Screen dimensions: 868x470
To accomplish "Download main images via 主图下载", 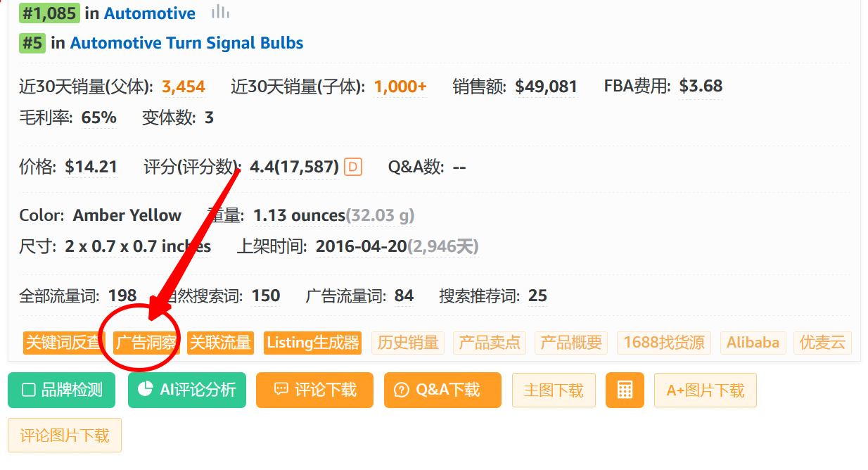I will tap(554, 390).
